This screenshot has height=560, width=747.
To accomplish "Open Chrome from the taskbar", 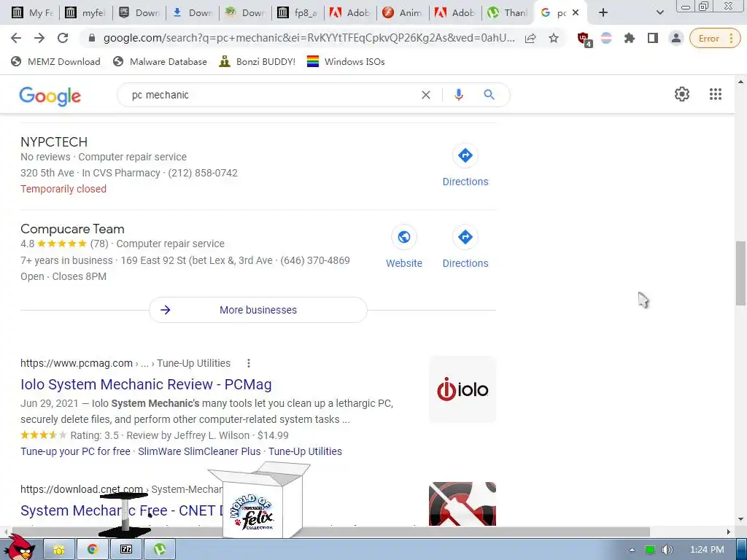I will pos(93,550).
